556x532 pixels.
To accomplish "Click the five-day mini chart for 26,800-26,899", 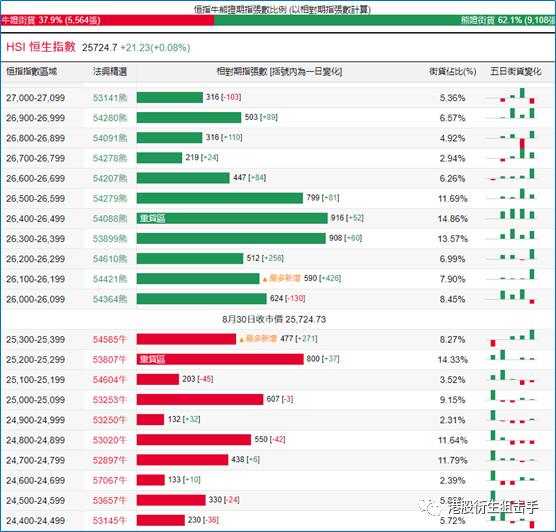I will click(x=512, y=137).
